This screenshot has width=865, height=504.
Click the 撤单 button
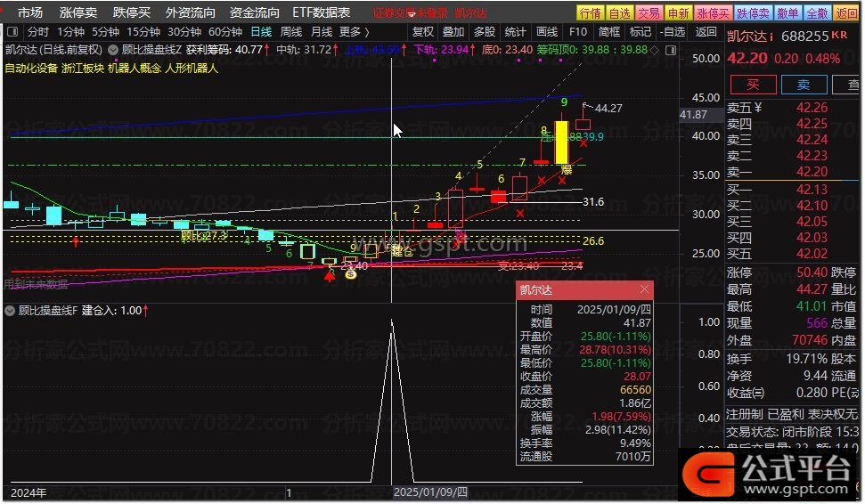point(787,12)
